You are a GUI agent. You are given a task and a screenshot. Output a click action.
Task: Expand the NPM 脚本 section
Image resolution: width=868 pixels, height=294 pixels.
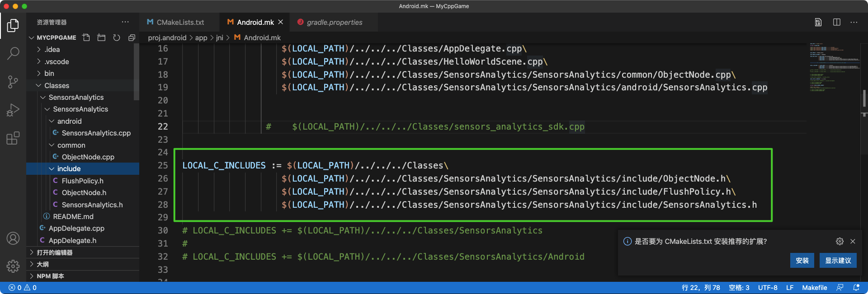click(x=83, y=276)
